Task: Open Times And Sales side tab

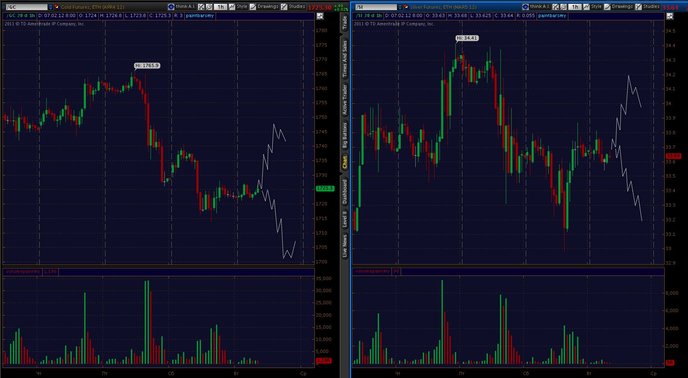Action: (345, 59)
